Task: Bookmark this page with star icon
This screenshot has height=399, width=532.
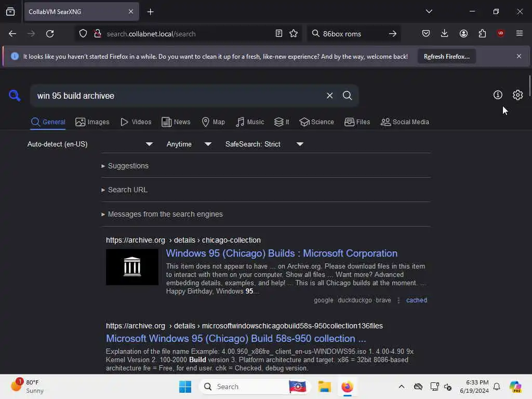Action: point(294,34)
